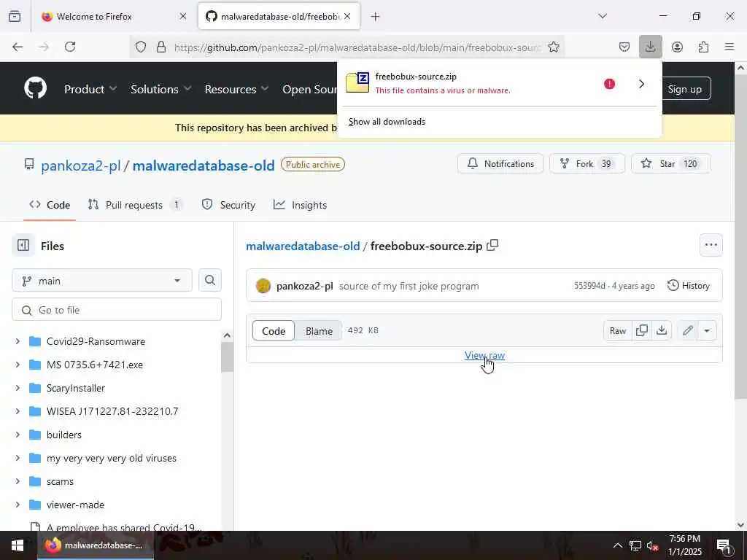747x560 pixels.
Task: Close the malwaredatabase-old tab
Action: click(347, 17)
